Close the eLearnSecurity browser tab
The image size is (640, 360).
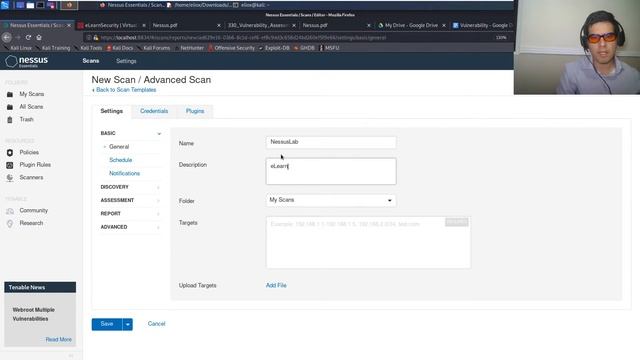(144, 25)
